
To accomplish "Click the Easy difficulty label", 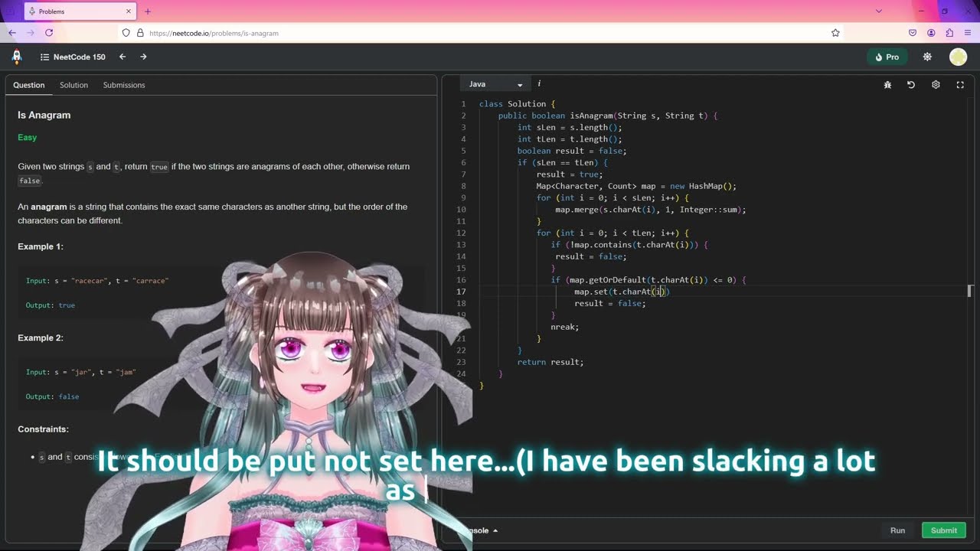I will pos(28,138).
